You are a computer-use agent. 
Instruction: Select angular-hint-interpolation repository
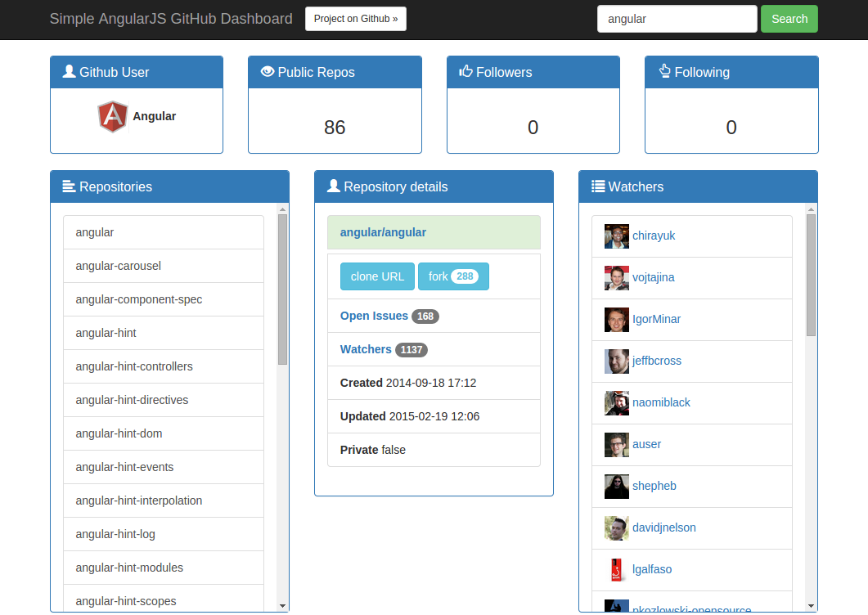(x=164, y=501)
